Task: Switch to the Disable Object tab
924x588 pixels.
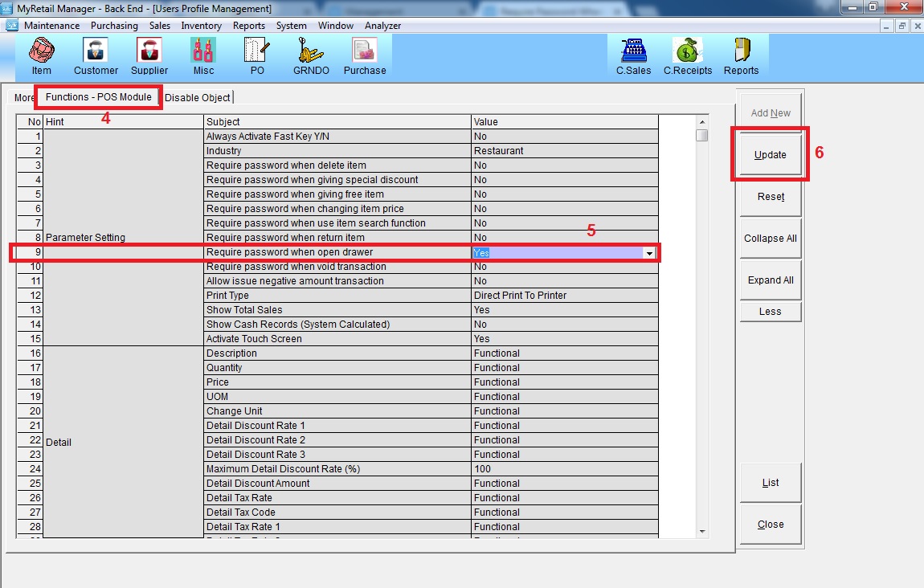Action: (198, 98)
